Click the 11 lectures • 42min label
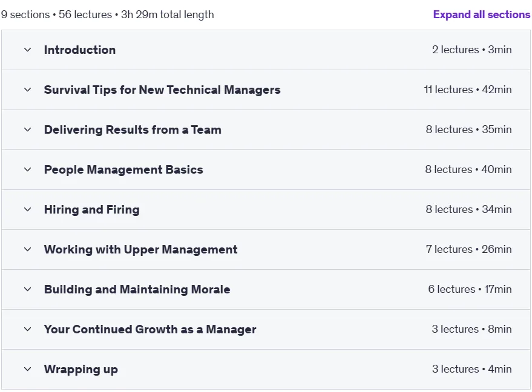This screenshot has height=392, width=532. 467,90
